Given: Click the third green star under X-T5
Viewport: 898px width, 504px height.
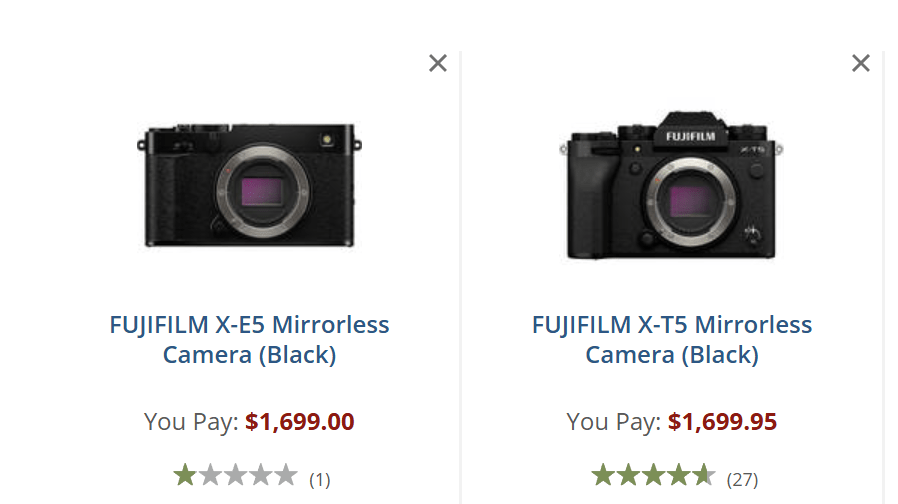Looking at the screenshot, I should [653, 475].
